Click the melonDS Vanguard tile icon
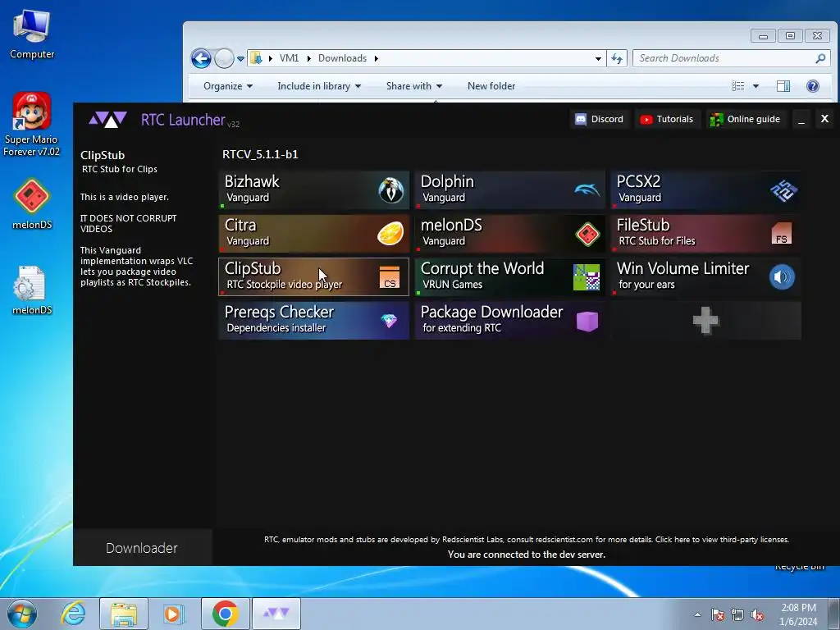 click(x=587, y=234)
